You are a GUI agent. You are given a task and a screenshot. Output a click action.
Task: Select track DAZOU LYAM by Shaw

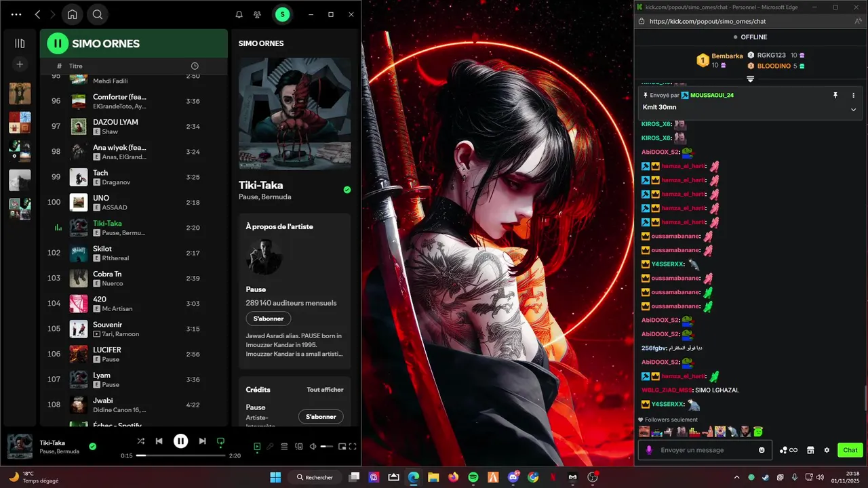pos(134,126)
